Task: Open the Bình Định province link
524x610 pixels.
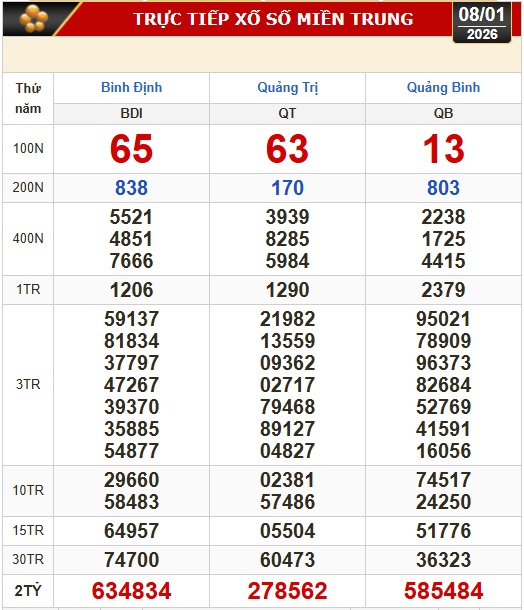Action: point(131,88)
